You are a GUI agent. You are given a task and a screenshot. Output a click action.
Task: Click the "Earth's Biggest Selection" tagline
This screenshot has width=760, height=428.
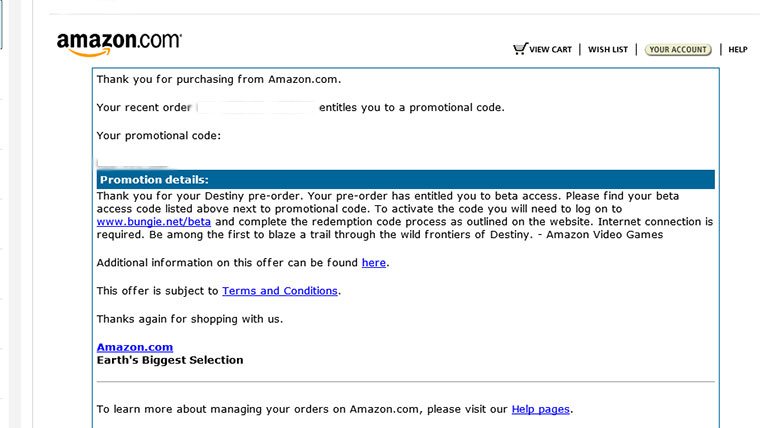tap(169, 360)
